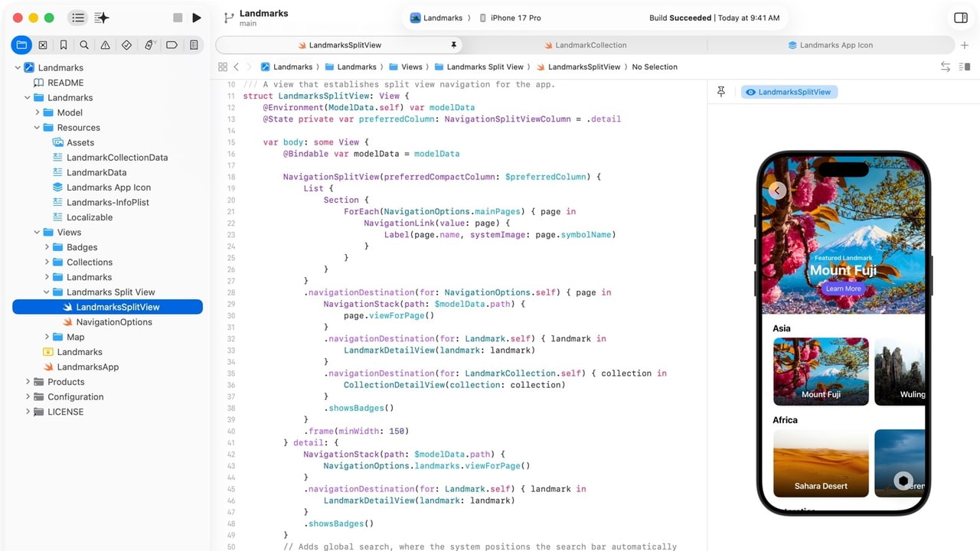This screenshot has width=980, height=551.
Task: Collapse the Resources folder
Action: (37, 127)
